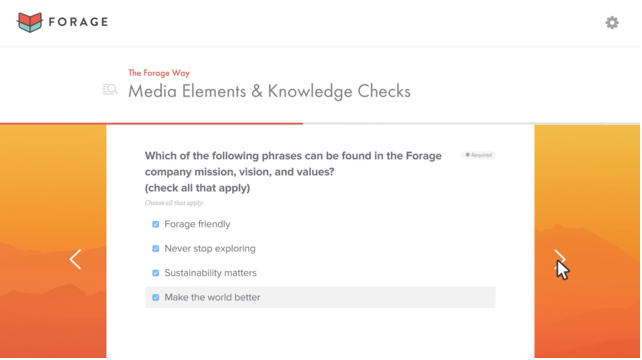Deselect the Make the world better checkbox
The height and width of the screenshot is (360, 642).
tap(156, 297)
